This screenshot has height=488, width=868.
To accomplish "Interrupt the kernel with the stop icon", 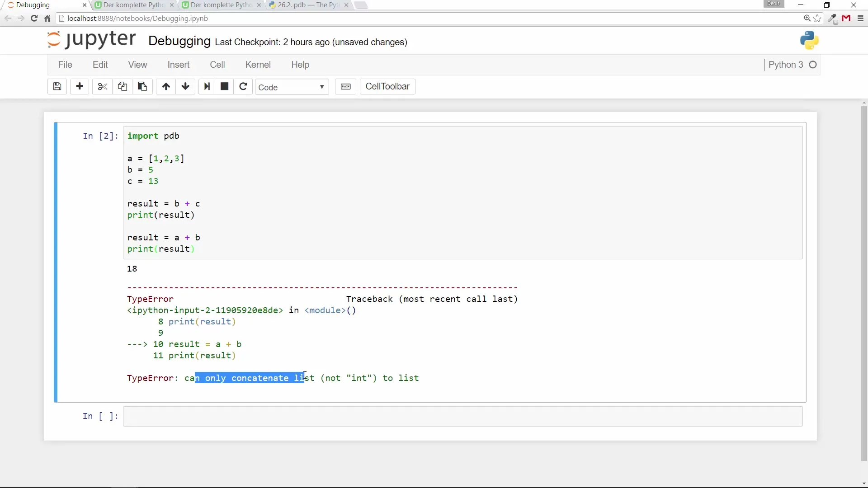I will tap(224, 86).
